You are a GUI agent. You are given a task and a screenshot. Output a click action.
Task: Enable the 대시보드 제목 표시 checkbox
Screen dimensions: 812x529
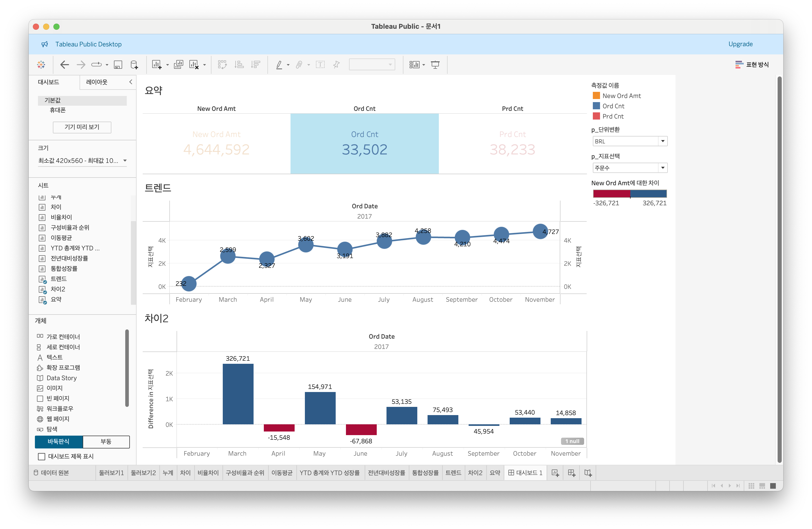coord(42,456)
